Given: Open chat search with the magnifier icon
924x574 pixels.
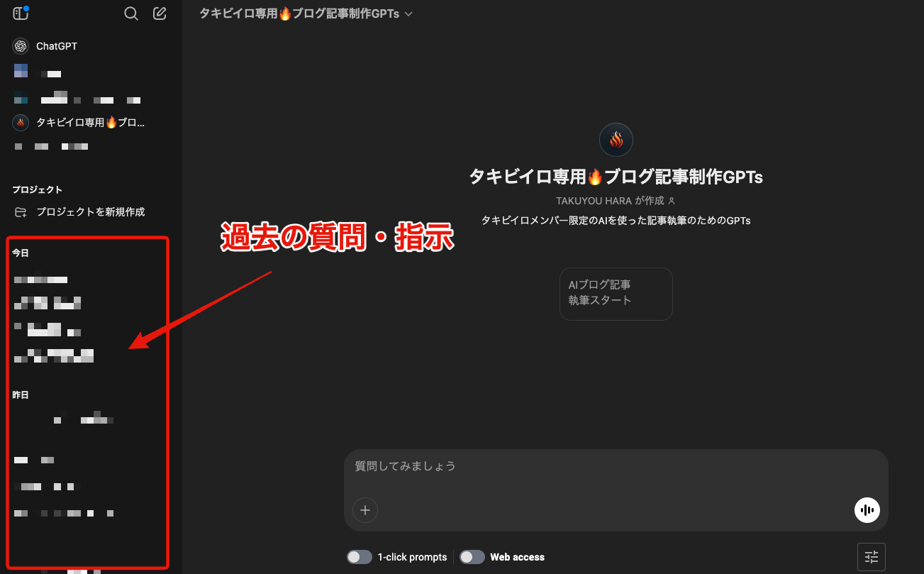Looking at the screenshot, I should 131,13.
